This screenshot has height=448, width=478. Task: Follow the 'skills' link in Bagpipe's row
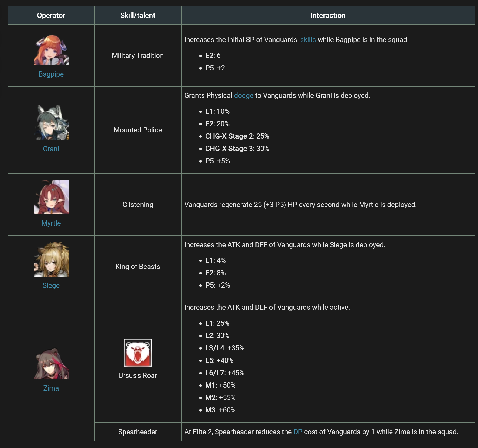point(308,40)
